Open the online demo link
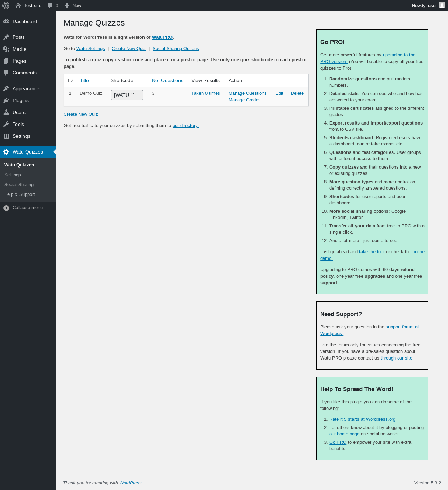 pos(419,251)
